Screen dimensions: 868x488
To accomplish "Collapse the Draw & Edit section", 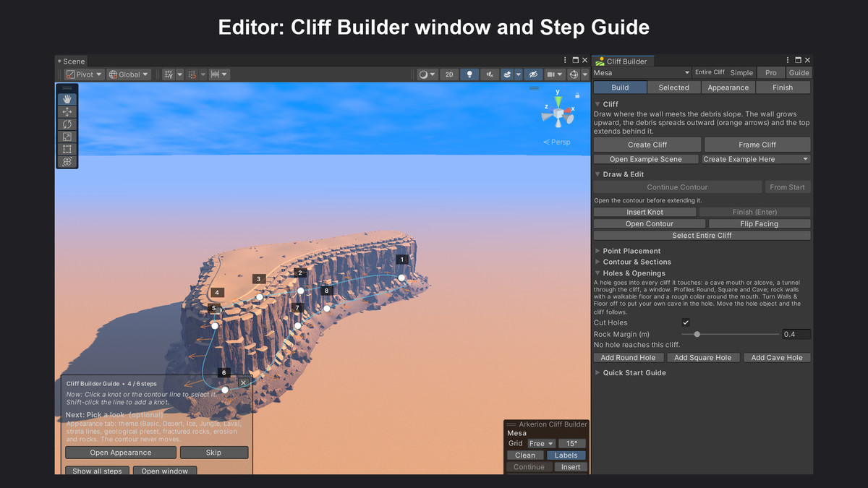I will (x=598, y=174).
